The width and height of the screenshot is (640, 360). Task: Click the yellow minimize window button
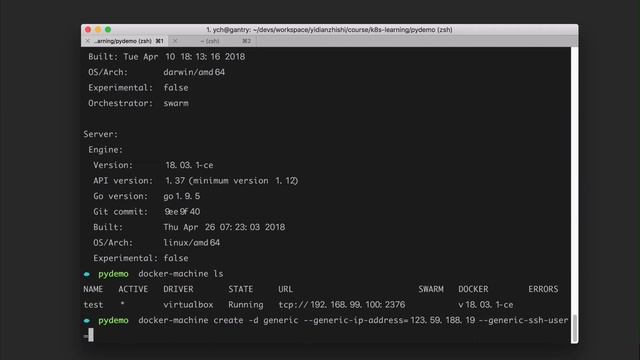(98, 29)
